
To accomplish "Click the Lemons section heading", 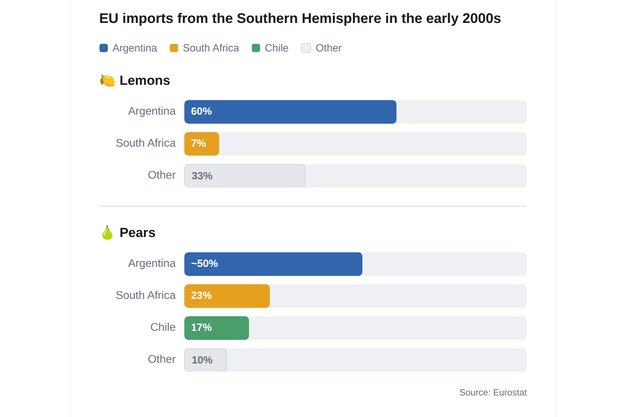I will click(145, 80).
